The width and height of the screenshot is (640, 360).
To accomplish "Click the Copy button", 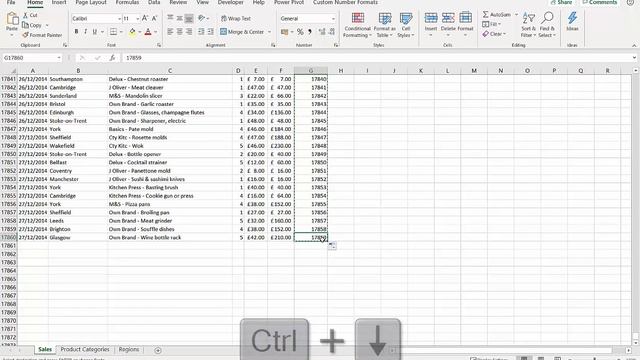I will pos(32,25).
